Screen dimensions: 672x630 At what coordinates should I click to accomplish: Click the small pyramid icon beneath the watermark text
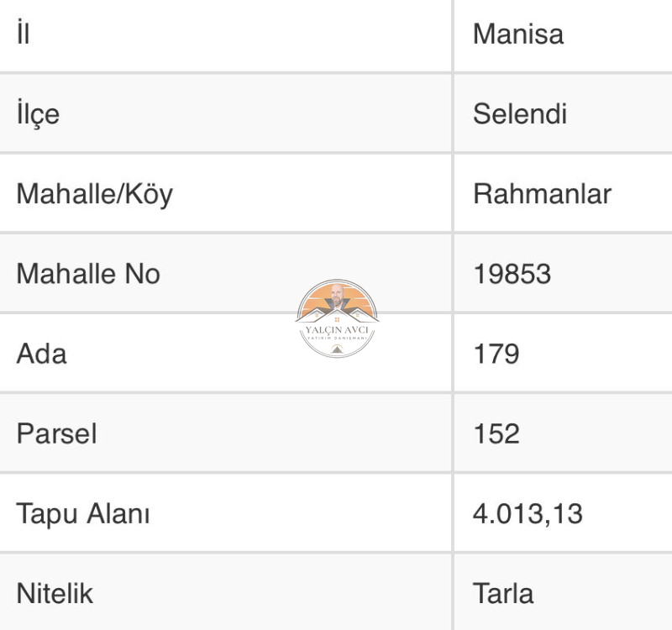337,349
